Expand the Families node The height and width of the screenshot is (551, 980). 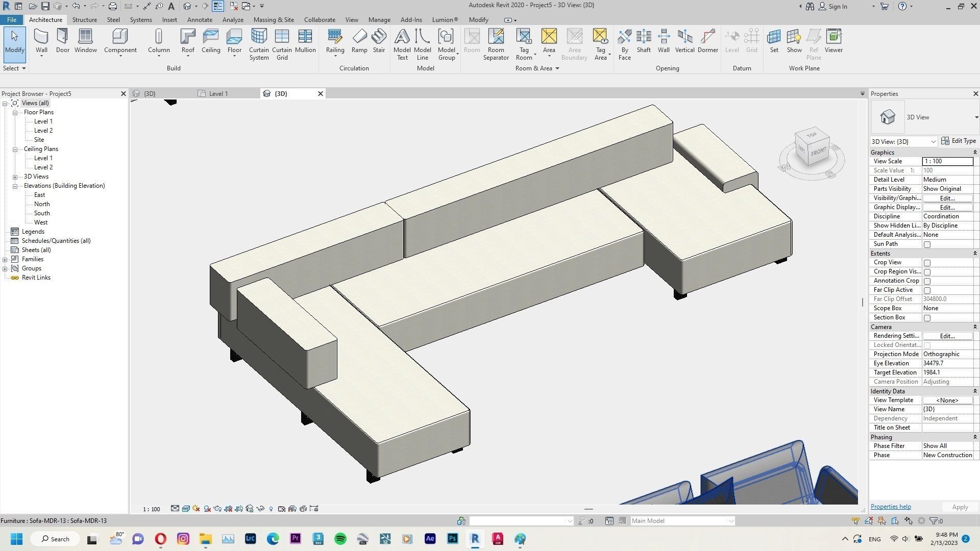click(5, 259)
